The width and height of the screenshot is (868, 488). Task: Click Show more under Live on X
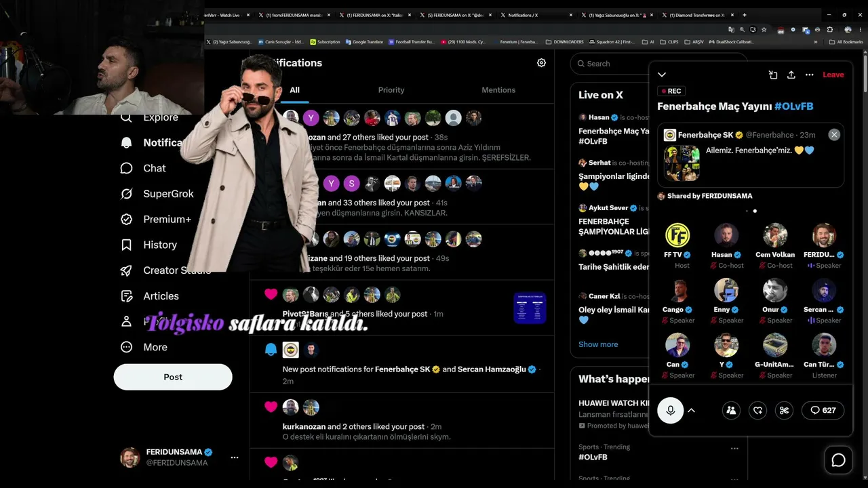coord(598,344)
